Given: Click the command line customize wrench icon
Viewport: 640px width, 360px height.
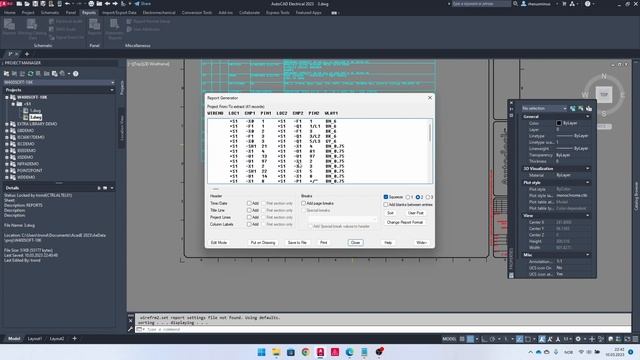Looking at the screenshot, I should point(131,329).
